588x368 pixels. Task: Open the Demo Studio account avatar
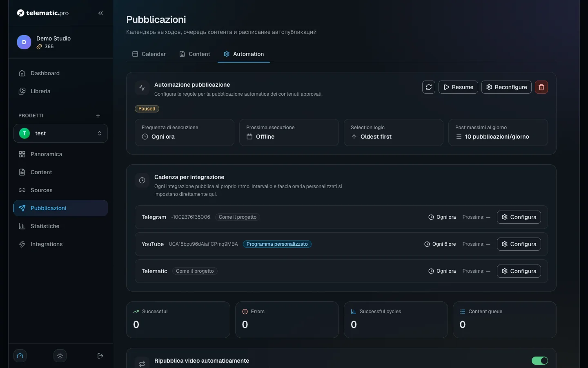point(24,42)
